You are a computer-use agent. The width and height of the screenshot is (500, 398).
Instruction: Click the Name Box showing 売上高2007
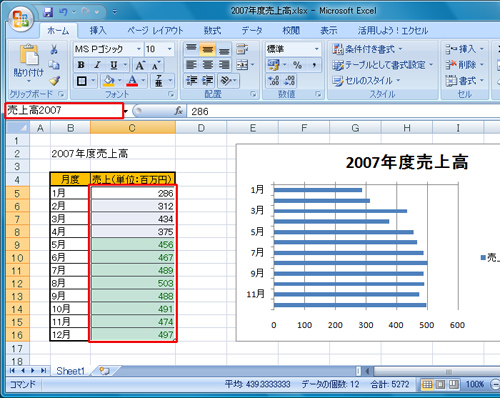coord(64,110)
